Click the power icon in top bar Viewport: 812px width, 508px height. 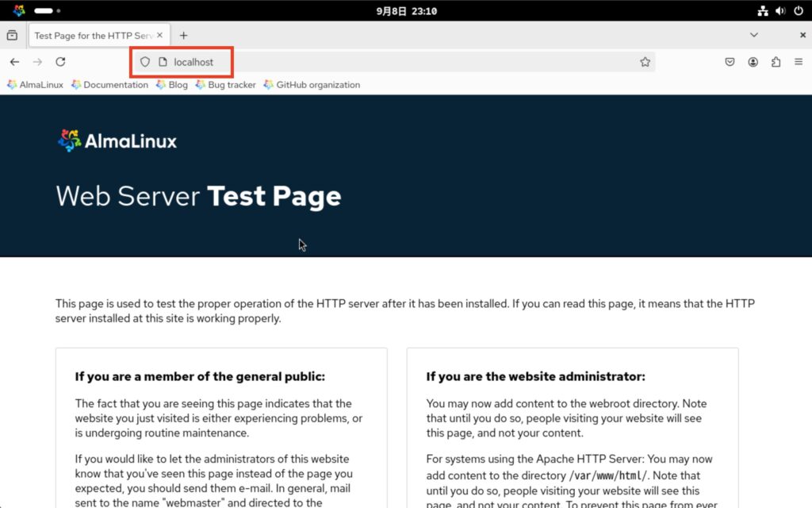click(x=798, y=11)
